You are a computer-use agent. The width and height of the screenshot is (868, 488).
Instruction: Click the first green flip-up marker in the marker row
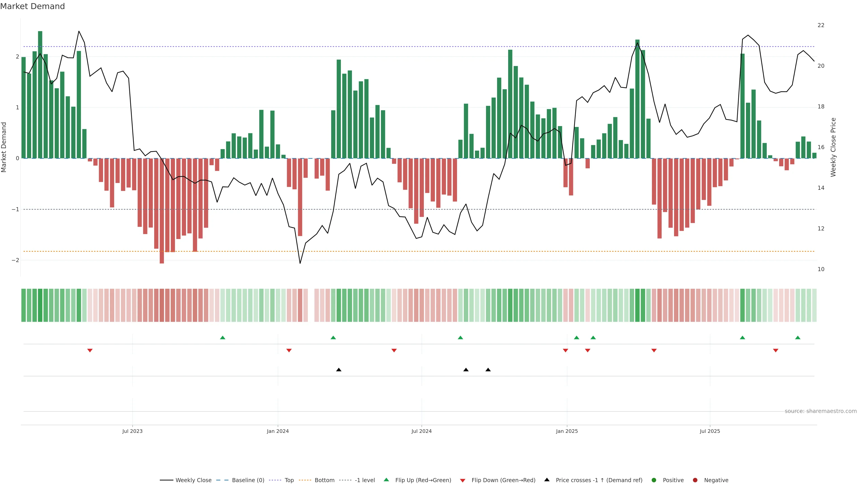point(222,338)
